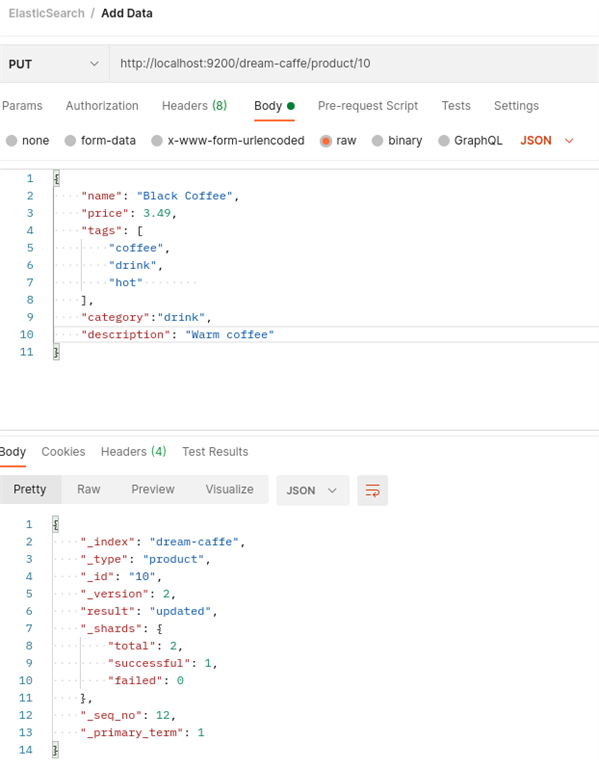Toggle word wrap icon in response toolbar
Viewport: 599px width, 768px height.
pyautogui.click(x=372, y=490)
